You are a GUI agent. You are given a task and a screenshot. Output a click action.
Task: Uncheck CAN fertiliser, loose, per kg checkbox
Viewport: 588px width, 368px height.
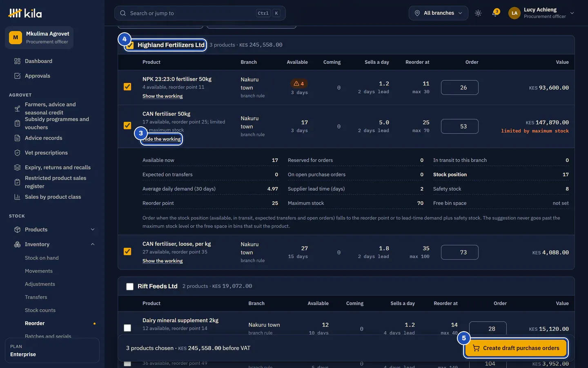127,251
